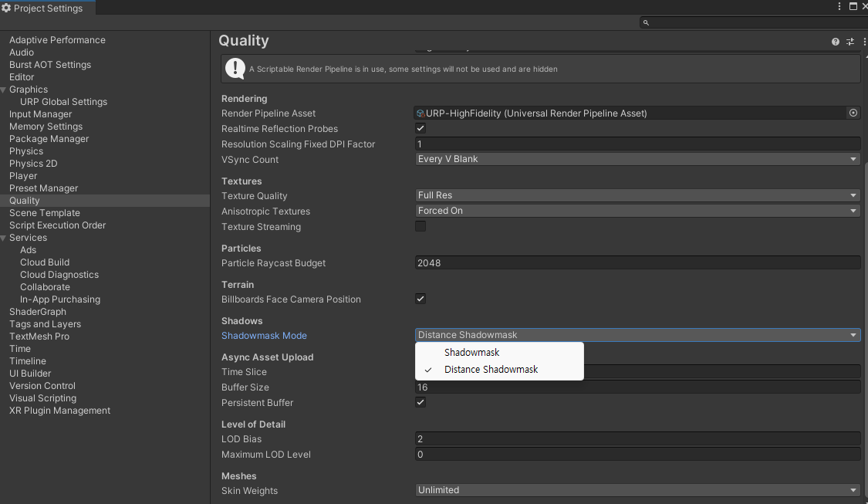The height and width of the screenshot is (504, 868).
Task: Click the Resolution Scaling Fixed DPI Factor field
Action: 638,144
